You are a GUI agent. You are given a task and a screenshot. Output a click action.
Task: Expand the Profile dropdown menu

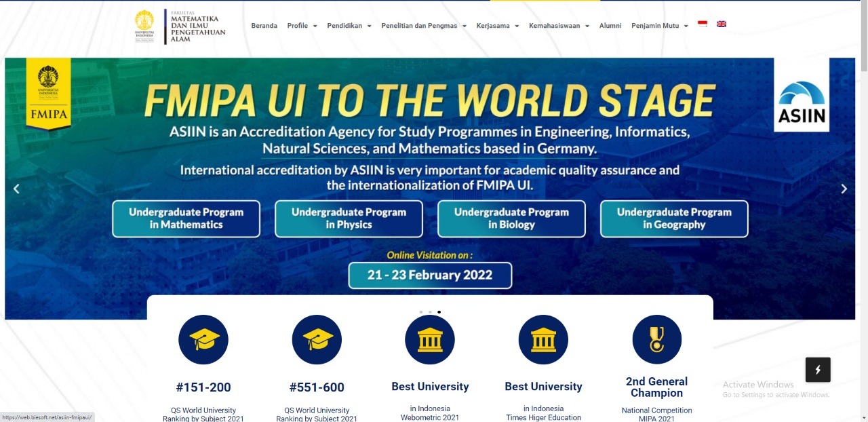tap(302, 26)
